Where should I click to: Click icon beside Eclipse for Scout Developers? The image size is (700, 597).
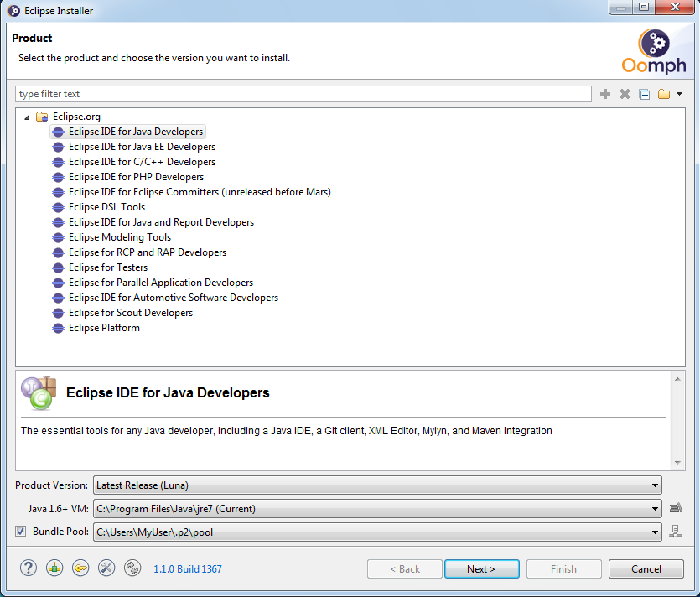[x=58, y=313]
